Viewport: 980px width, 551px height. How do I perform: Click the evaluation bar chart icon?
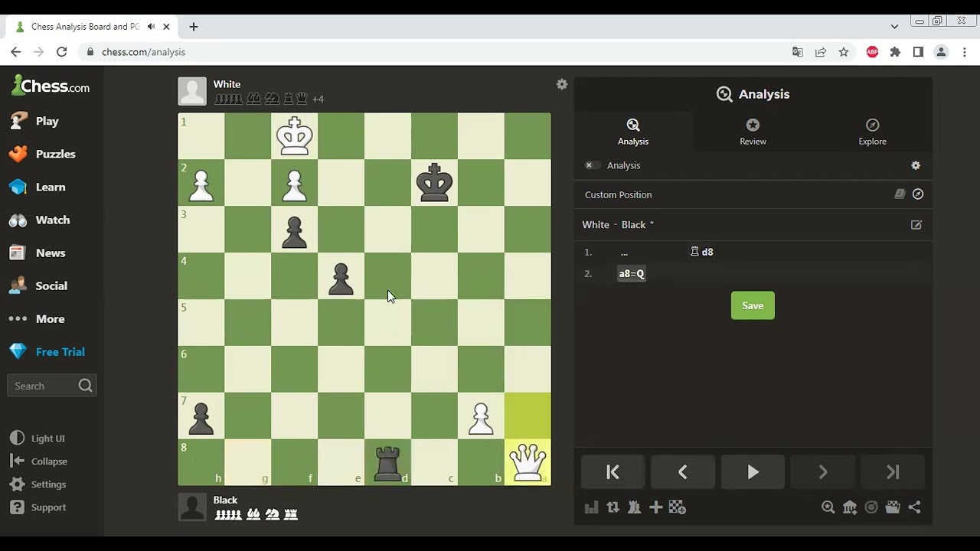pyautogui.click(x=591, y=507)
